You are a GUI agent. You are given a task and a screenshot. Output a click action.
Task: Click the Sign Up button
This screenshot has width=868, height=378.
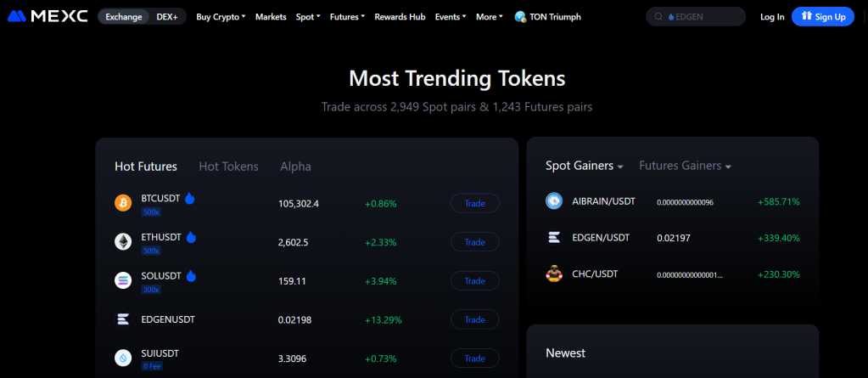pos(822,16)
